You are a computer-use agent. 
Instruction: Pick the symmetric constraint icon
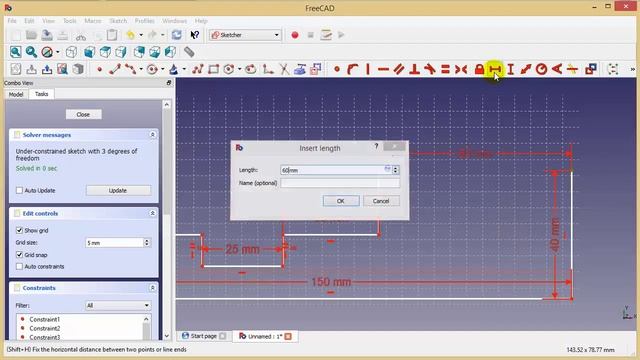(461, 69)
